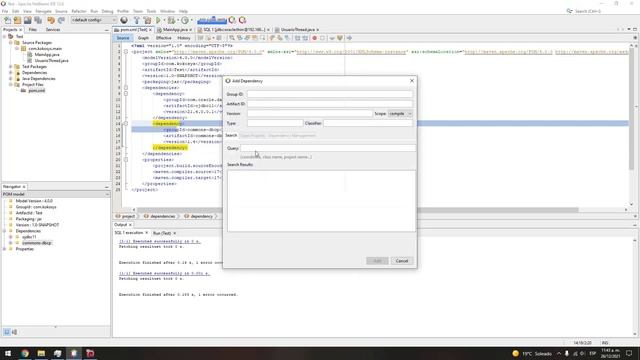The image size is (640, 360).
Task: Switch to the UsuarioThread.java editor tab
Action: coord(298,30)
